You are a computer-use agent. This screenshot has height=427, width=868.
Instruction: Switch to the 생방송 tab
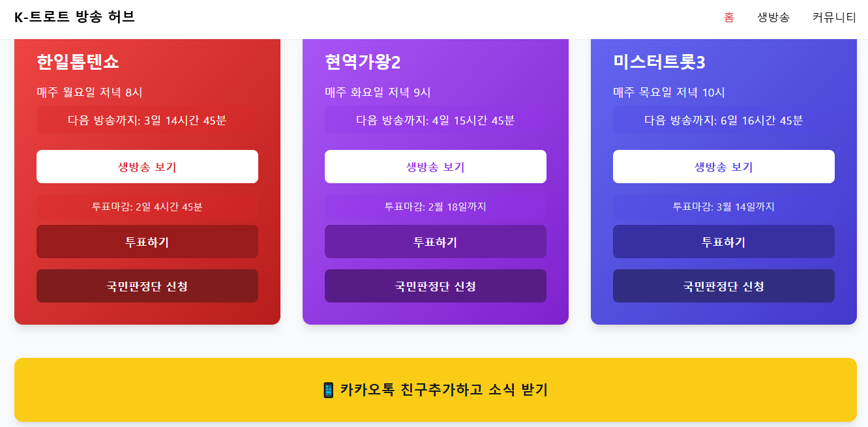point(773,18)
